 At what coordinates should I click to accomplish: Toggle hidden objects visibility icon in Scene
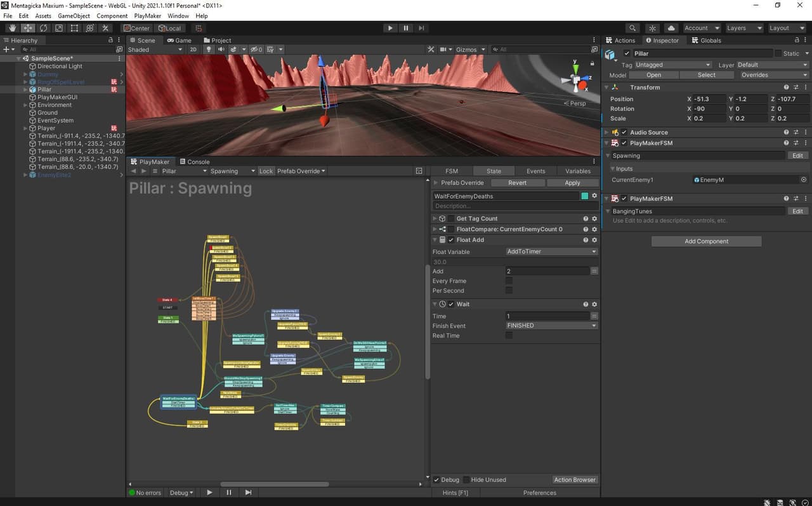coord(256,49)
